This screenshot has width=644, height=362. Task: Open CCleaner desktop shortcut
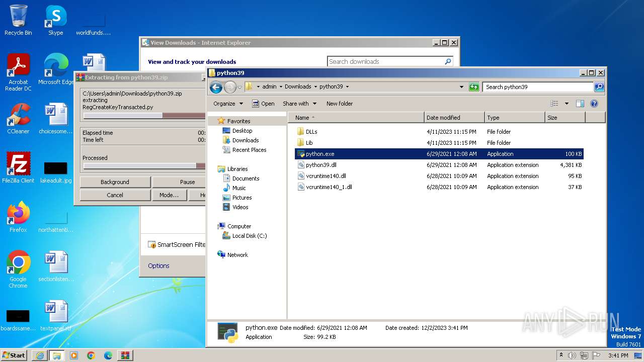coord(18,119)
